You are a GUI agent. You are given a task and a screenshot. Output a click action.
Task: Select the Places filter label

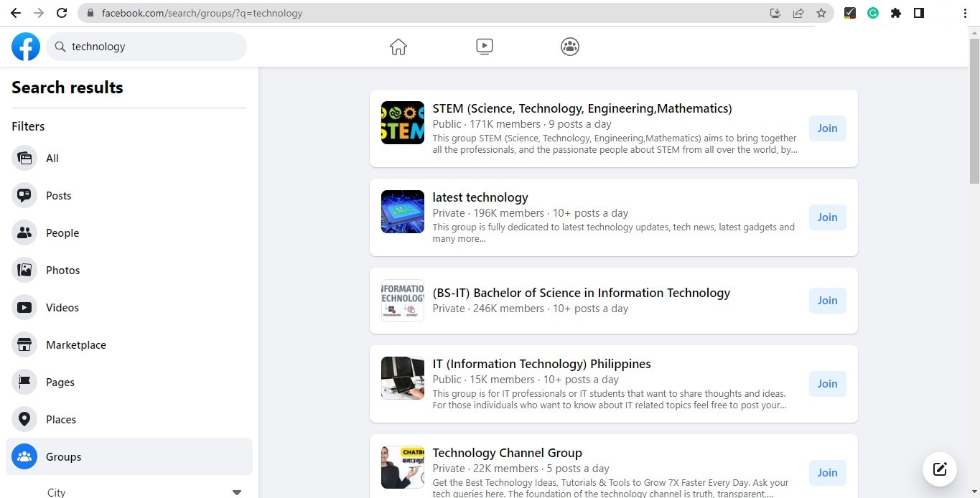point(61,420)
